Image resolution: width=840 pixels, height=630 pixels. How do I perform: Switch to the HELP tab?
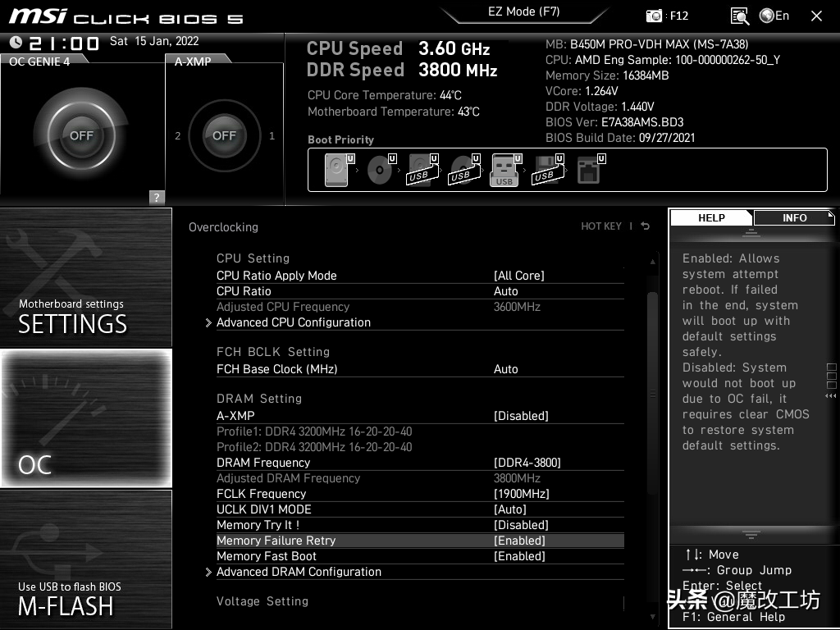coord(711,217)
